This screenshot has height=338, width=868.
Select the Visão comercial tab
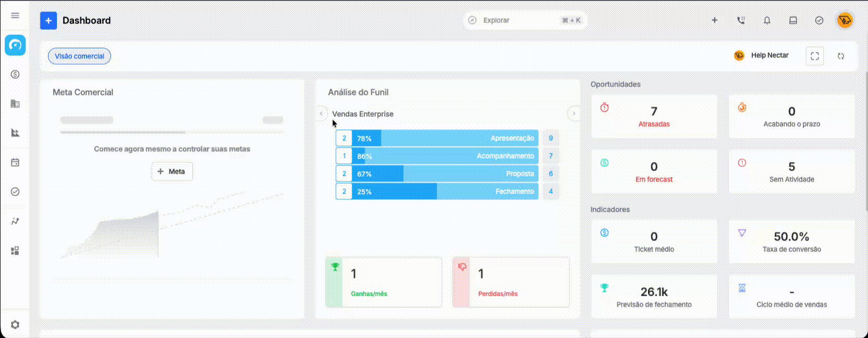pyautogui.click(x=79, y=56)
